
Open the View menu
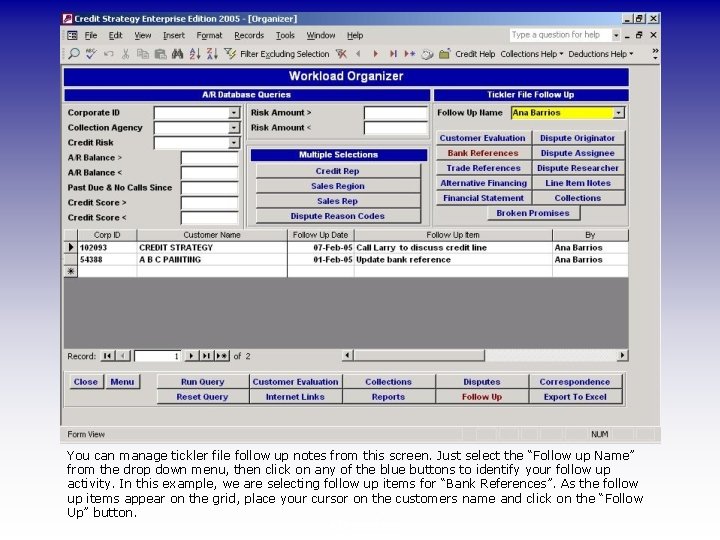[143, 35]
